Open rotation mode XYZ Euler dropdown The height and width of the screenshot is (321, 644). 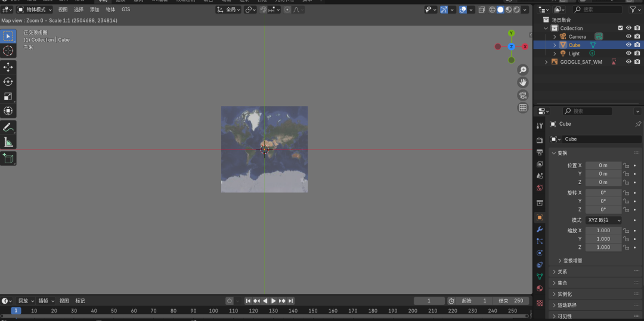(x=603, y=220)
